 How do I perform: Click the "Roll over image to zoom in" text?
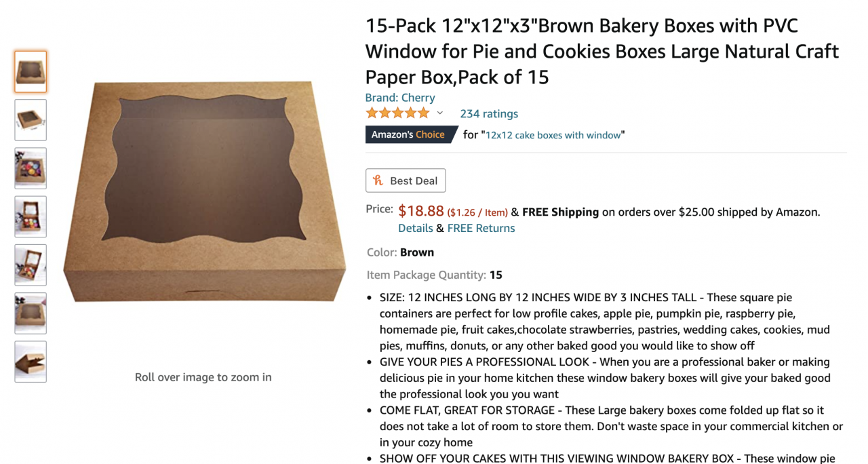203,377
